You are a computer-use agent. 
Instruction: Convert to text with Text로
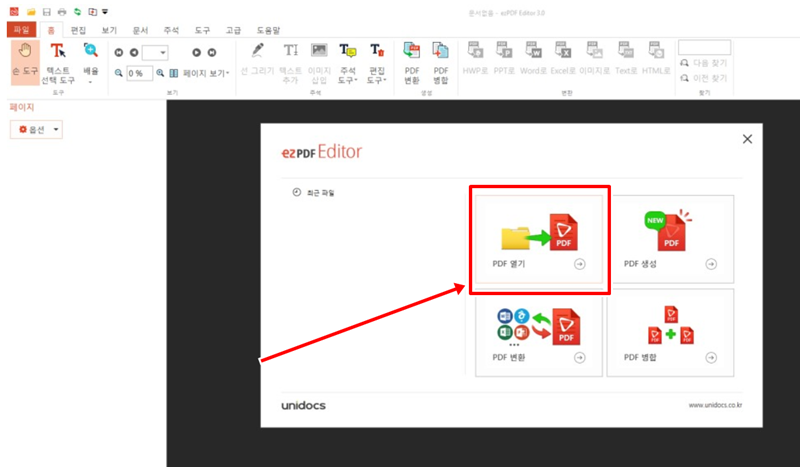pyautogui.click(x=626, y=59)
